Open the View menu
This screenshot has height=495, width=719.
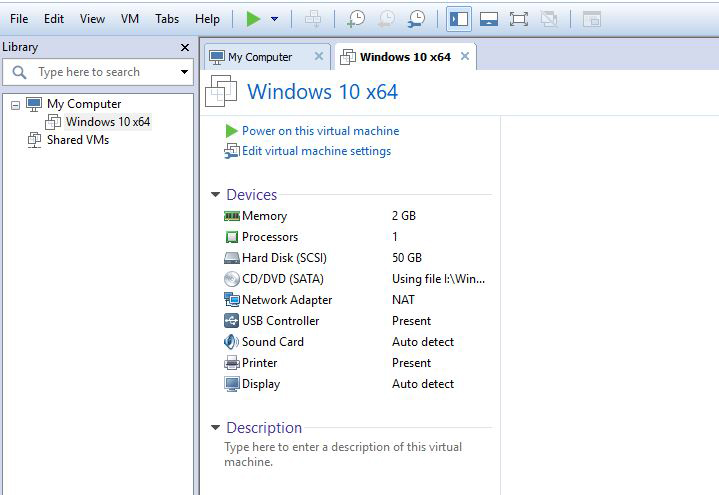(x=92, y=19)
